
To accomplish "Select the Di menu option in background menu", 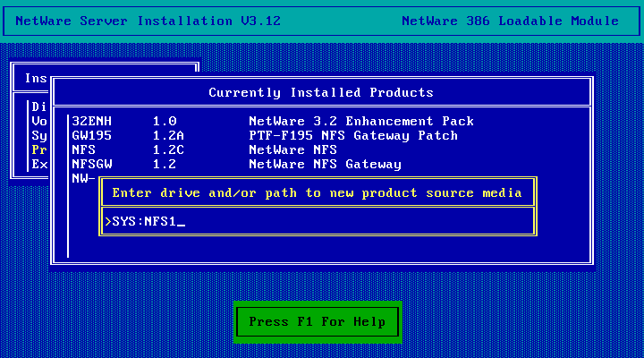I will (x=39, y=107).
